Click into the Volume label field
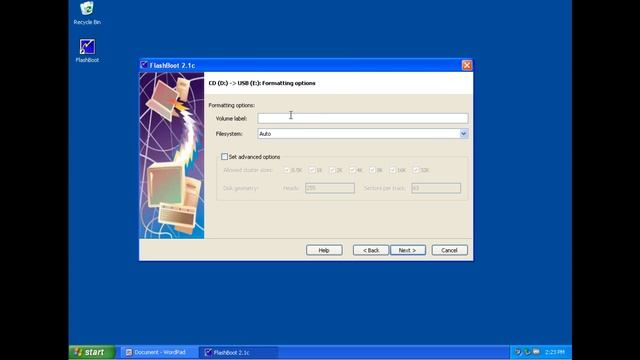Viewport: 640px width, 360px height. pyautogui.click(x=362, y=118)
